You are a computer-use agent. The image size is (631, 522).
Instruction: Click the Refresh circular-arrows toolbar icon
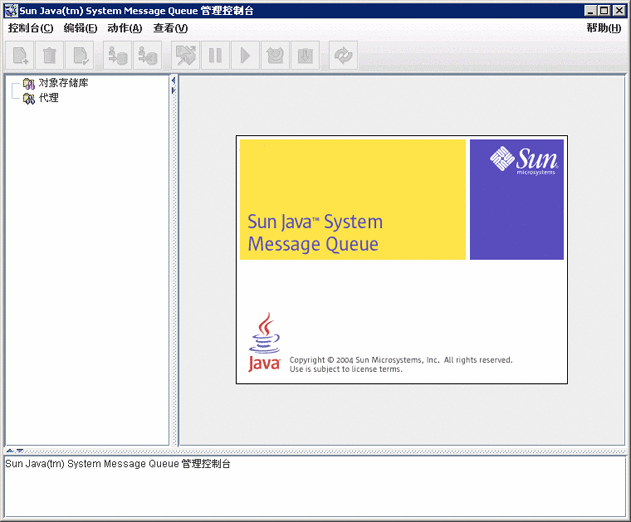343,55
